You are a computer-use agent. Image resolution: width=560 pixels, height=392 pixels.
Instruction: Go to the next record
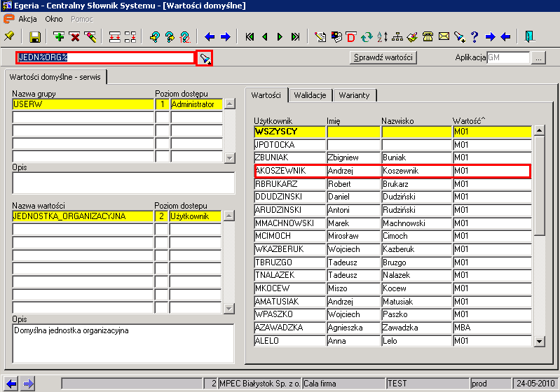pyautogui.click(x=280, y=36)
